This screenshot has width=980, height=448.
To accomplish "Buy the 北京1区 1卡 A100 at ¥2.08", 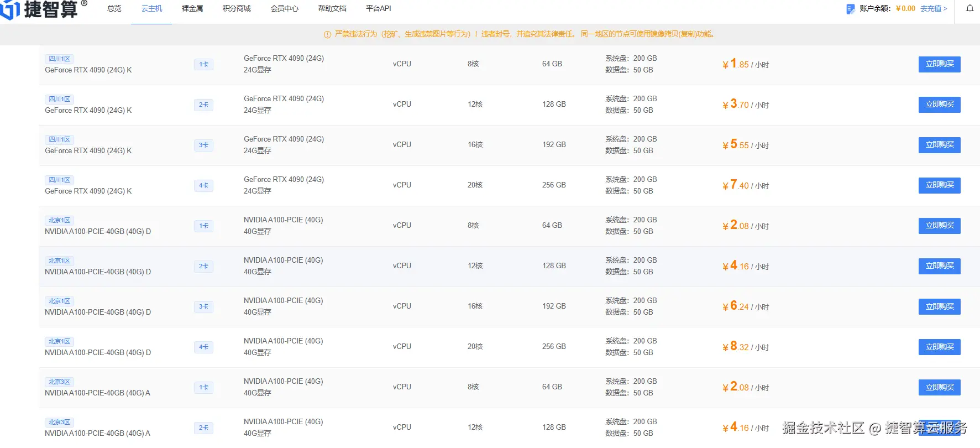I will point(940,226).
